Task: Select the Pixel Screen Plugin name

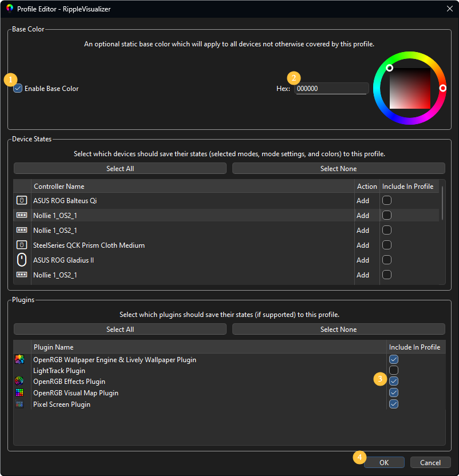Action: click(62, 404)
